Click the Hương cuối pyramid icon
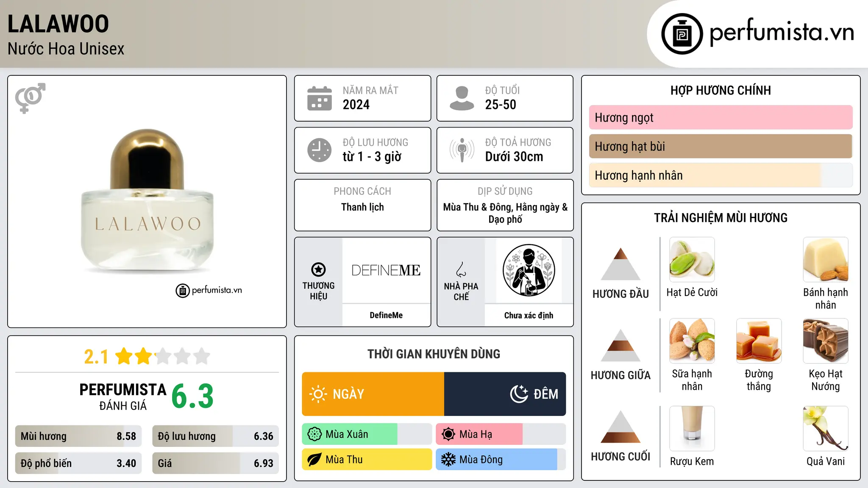868x488 pixels. pos(620,427)
